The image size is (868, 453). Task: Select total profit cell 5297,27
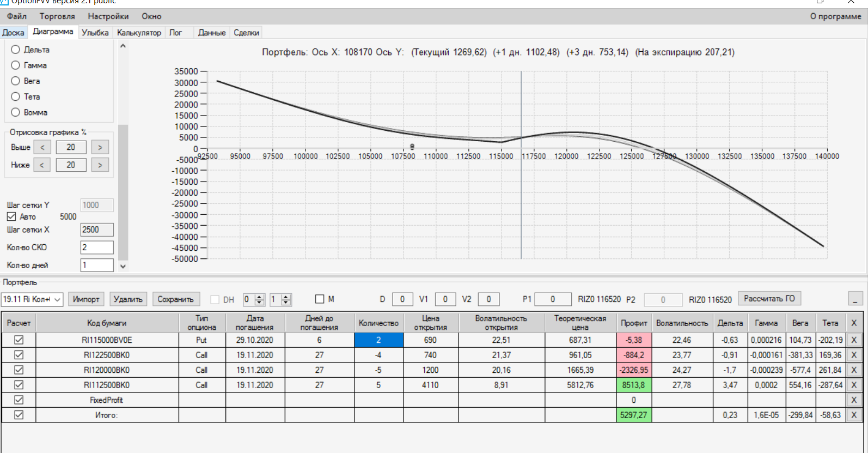(x=634, y=415)
